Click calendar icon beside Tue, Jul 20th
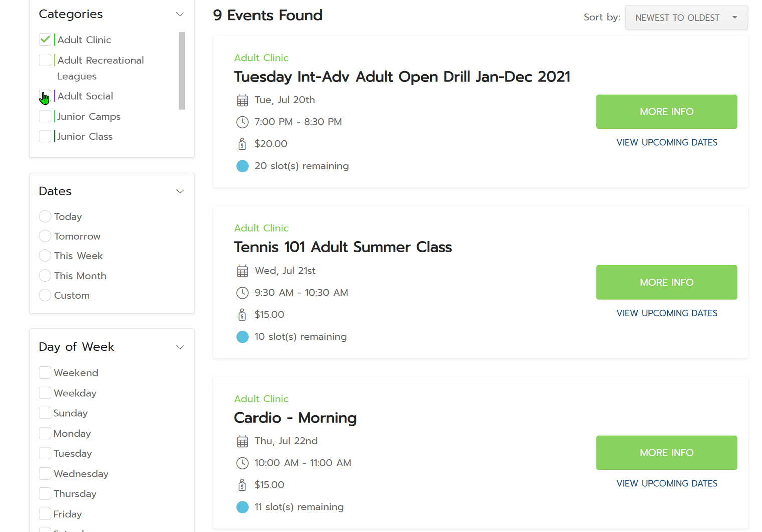Image resolution: width=762 pixels, height=532 pixels. [x=242, y=100]
